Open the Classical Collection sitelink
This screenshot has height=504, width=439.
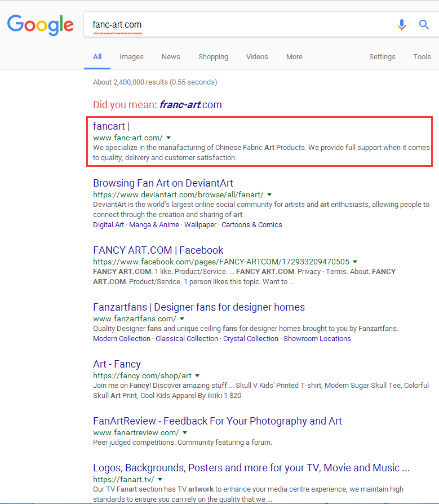(187, 339)
